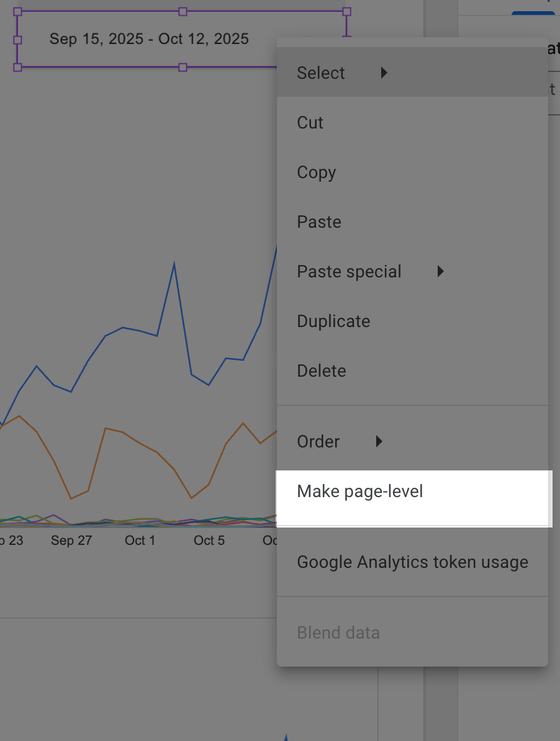560x741 pixels.
Task: Click the Oct 1 axis label
Action: click(140, 541)
